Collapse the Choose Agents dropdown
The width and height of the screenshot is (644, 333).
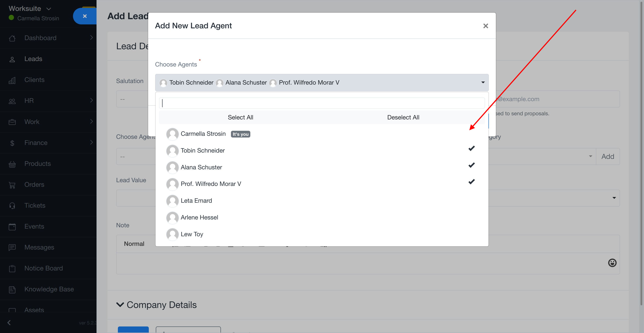coord(483,83)
